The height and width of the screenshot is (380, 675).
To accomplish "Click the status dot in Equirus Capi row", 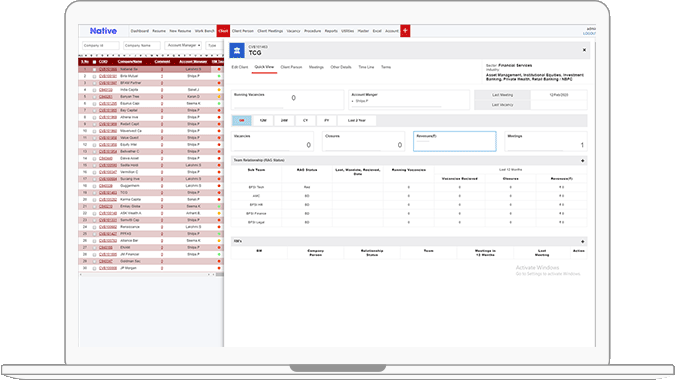I will tap(219, 104).
